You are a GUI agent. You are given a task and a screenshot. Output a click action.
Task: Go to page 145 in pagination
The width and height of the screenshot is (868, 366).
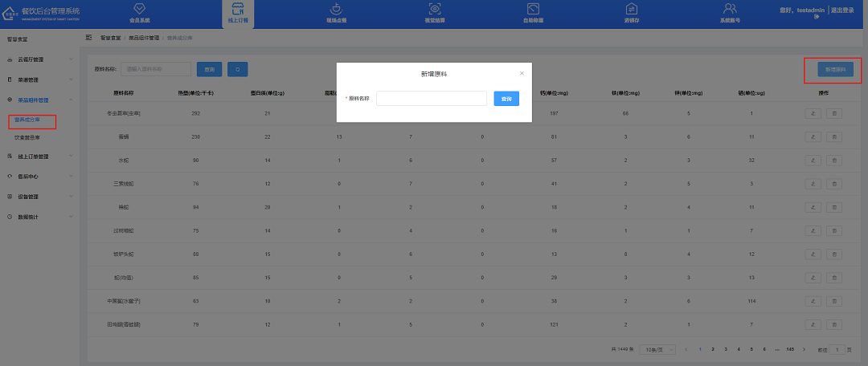[790, 350]
